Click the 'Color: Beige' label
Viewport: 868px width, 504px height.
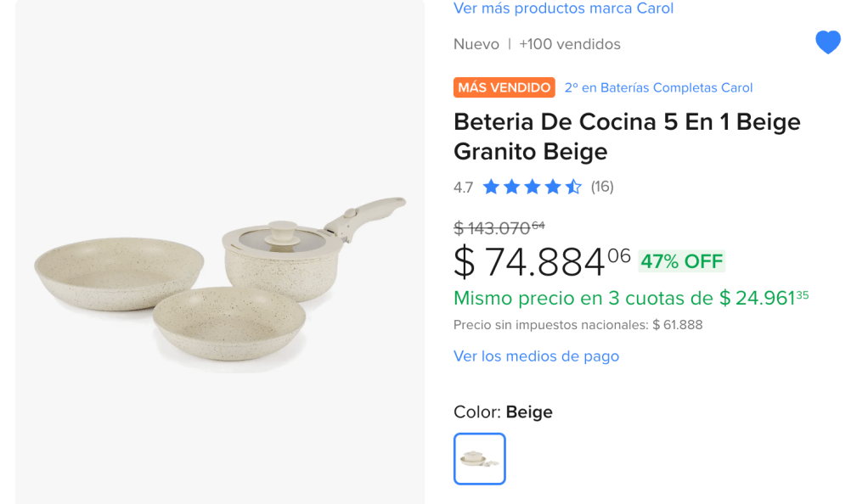click(503, 412)
